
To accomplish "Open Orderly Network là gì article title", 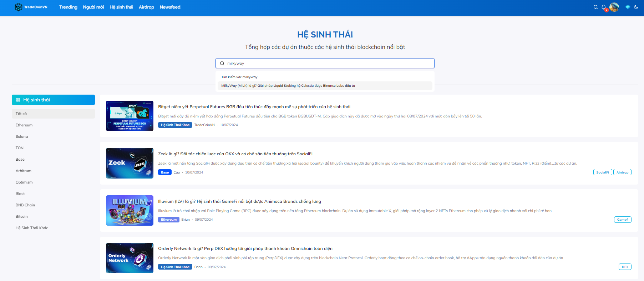I will (245, 249).
